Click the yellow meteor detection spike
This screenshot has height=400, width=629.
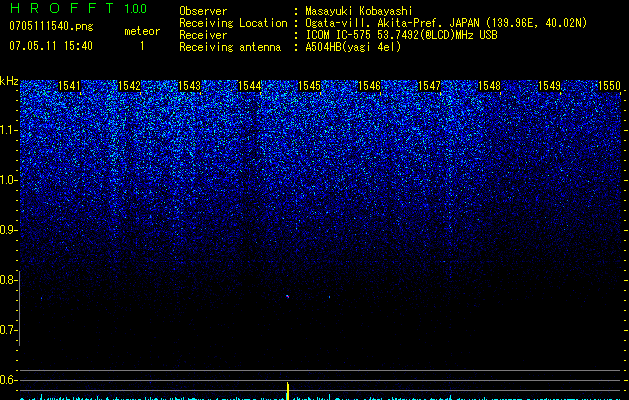point(288,391)
